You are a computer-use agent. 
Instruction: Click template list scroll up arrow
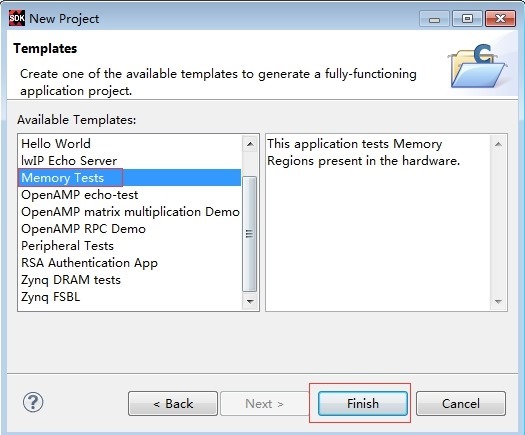(250, 144)
